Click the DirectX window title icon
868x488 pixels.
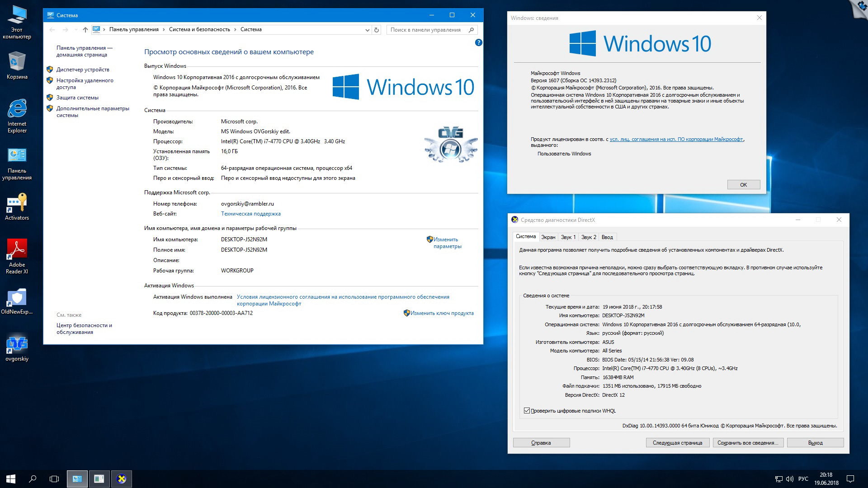(515, 220)
